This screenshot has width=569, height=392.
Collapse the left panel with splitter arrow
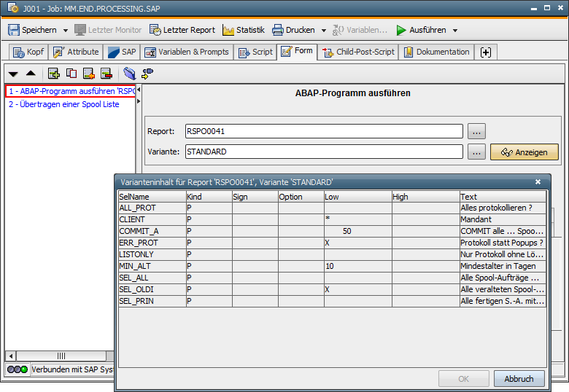[x=139, y=90]
